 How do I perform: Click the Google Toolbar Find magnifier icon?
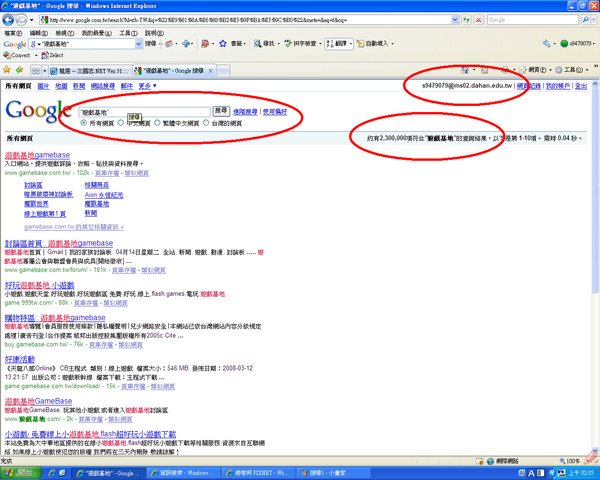[258, 44]
